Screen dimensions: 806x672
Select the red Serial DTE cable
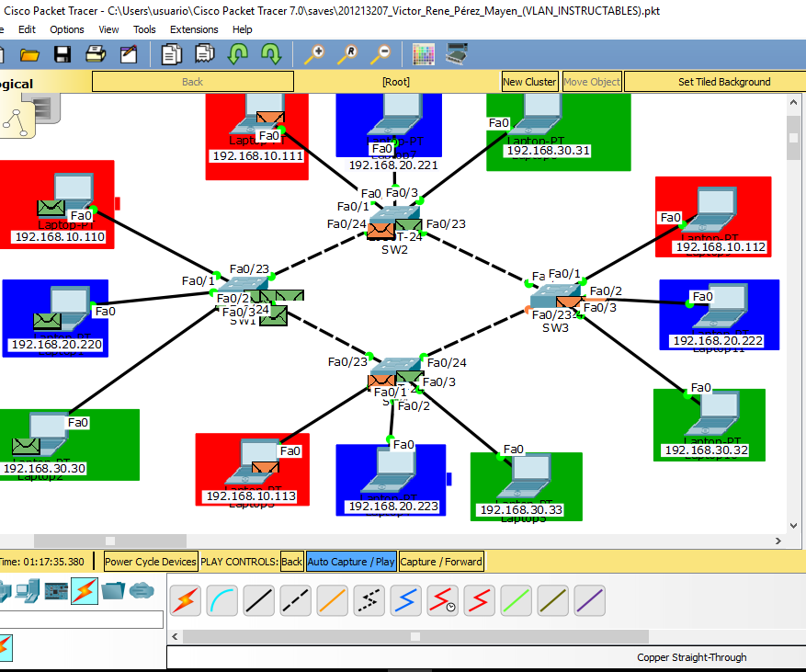479,600
